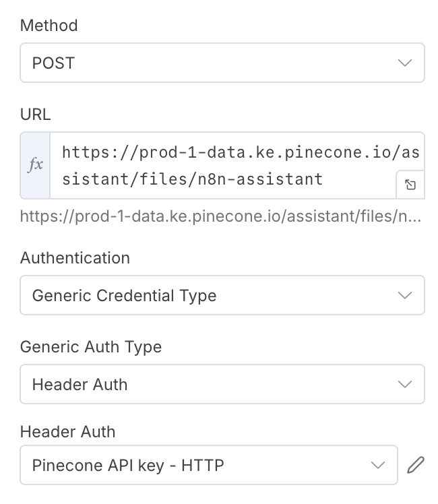Image resolution: width=438 pixels, height=504 pixels.
Task: Expand the Generic Credential Type dropdown
Action: (222, 295)
